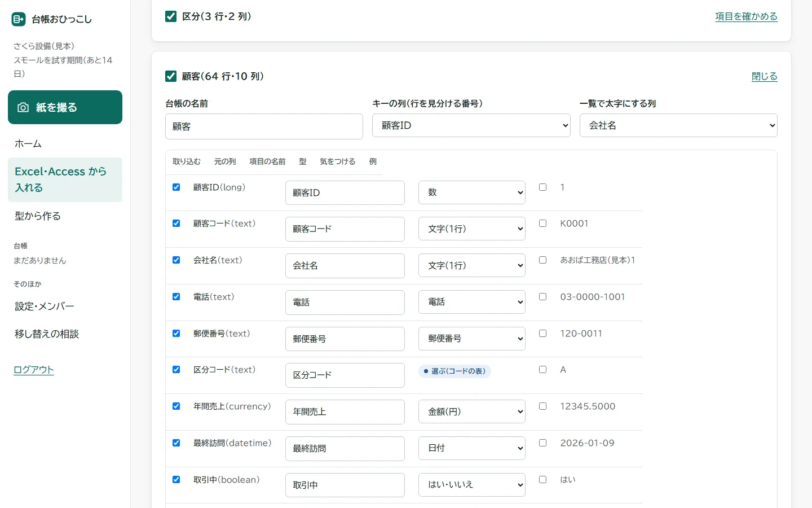Uncheck the 顧客(64 行・10 列) table checkbox
Viewport: 812px width, 508px height.
171,76
